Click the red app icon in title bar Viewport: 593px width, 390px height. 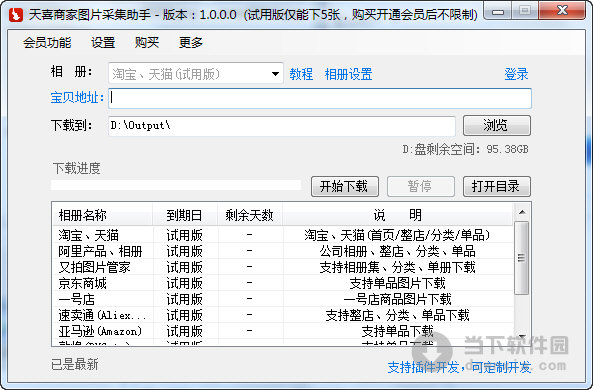click(x=16, y=15)
